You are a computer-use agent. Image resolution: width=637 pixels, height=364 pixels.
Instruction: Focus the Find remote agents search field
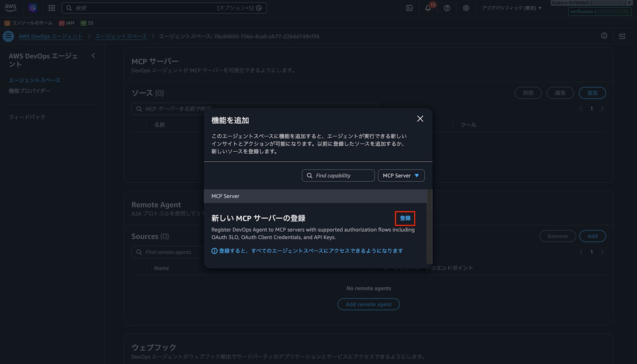pos(168,252)
